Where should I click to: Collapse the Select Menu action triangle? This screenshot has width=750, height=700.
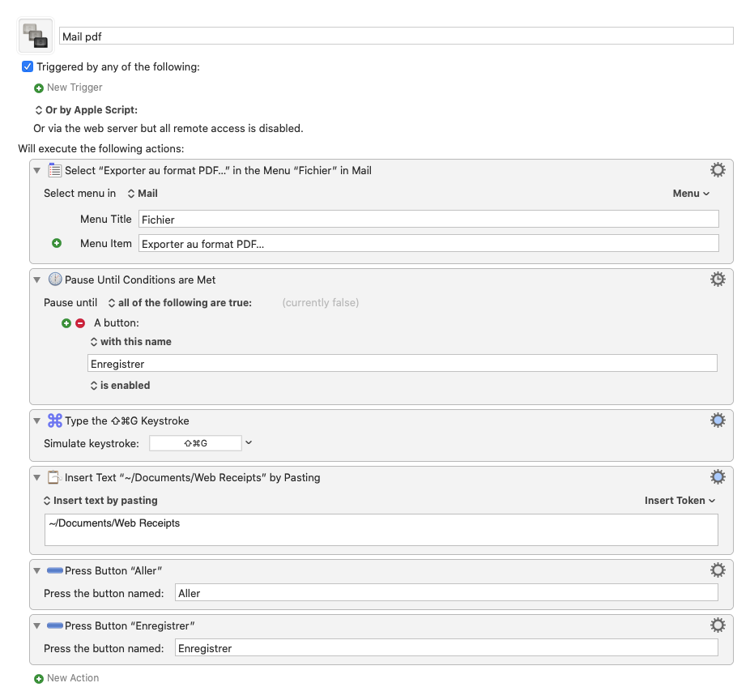(x=36, y=170)
